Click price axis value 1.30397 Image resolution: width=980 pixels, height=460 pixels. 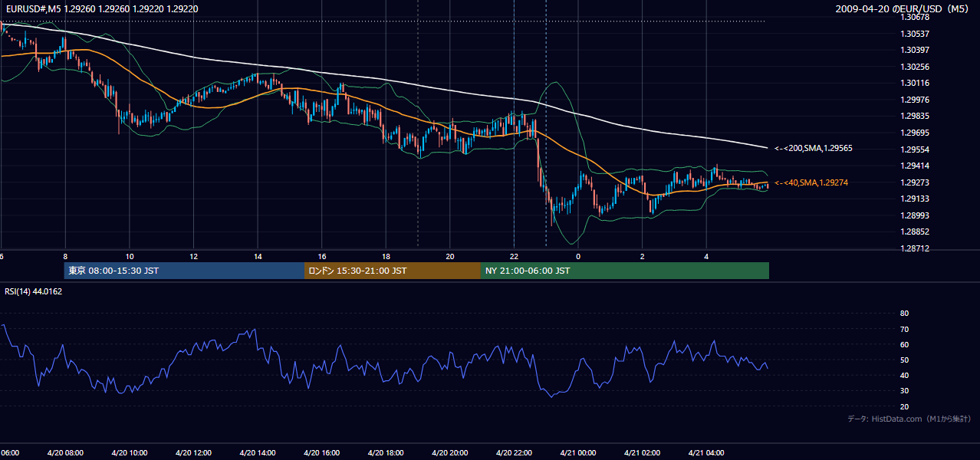tap(915, 50)
